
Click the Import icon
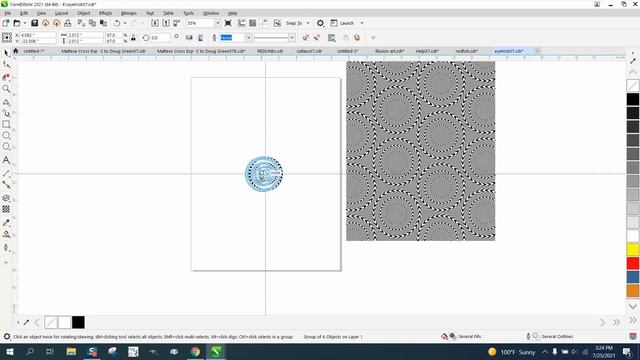(x=155, y=23)
